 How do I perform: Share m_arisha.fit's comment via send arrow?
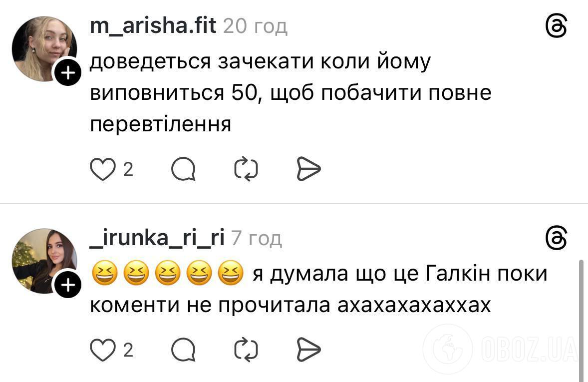(309, 169)
